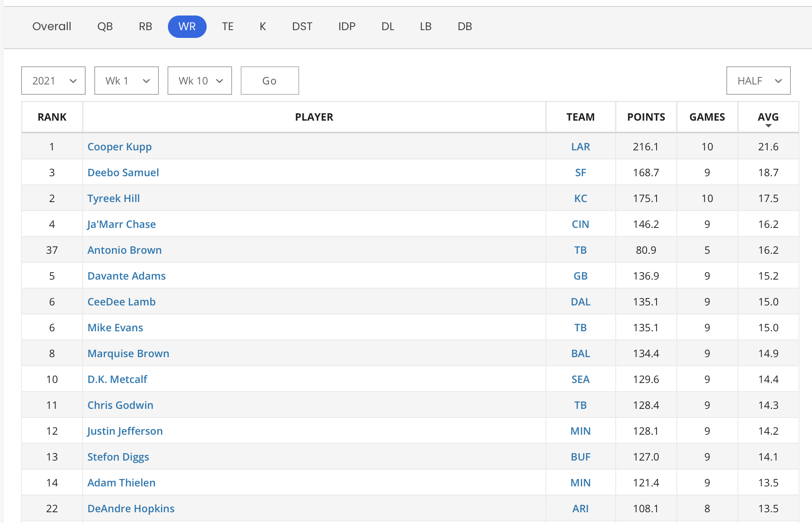Open Adam Thielen player page
Image resolution: width=812 pixels, height=523 pixels.
[x=121, y=483]
